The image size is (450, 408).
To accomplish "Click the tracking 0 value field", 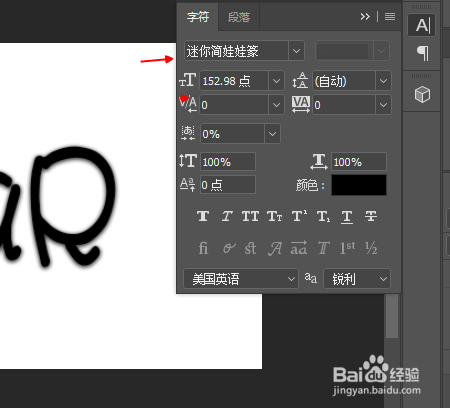I will click(344, 105).
